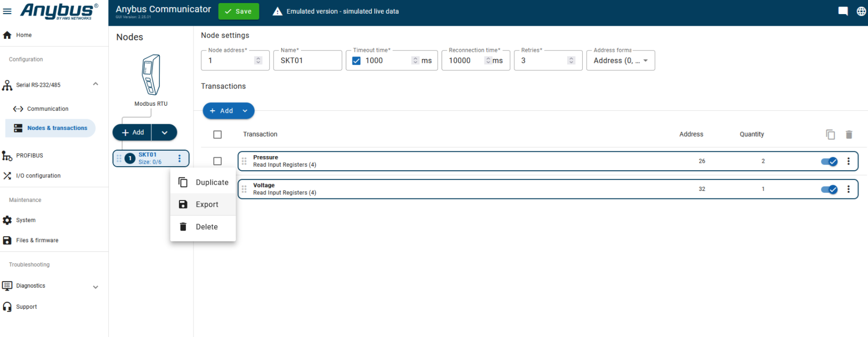868x337 pixels.
Task: Click the Modbus RTU device icon
Action: [x=151, y=75]
